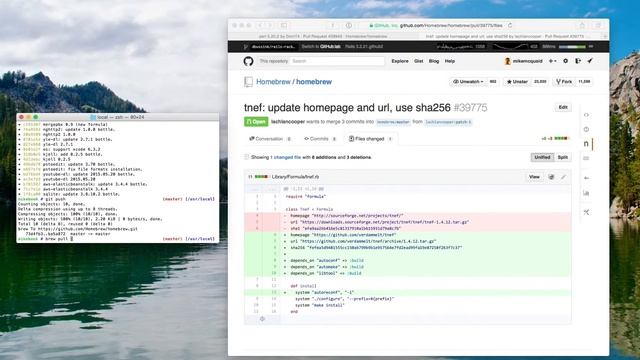Viewport: 640px width, 360px height.
Task: Switch to the Conversation tab
Action: (270, 139)
